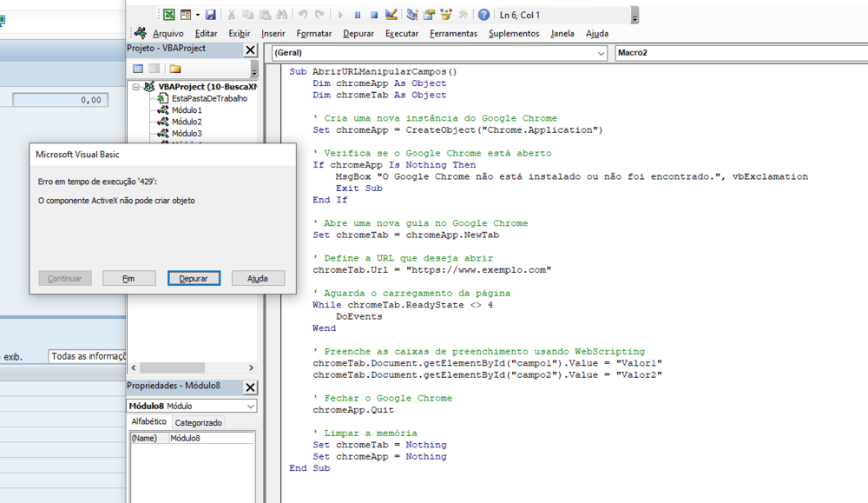
Task: Switch to the Categorizado properties tab
Action: click(x=199, y=423)
